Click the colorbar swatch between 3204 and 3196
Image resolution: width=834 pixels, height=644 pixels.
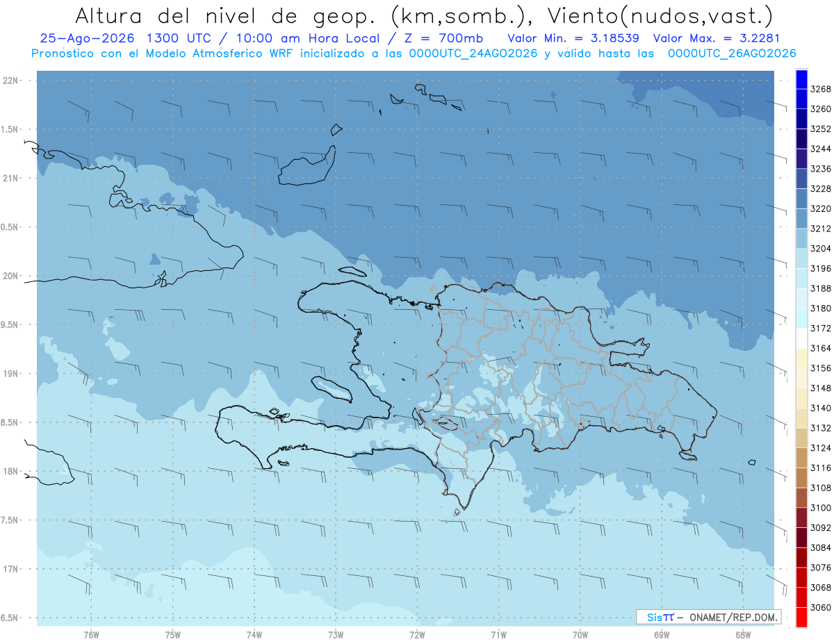(x=801, y=258)
